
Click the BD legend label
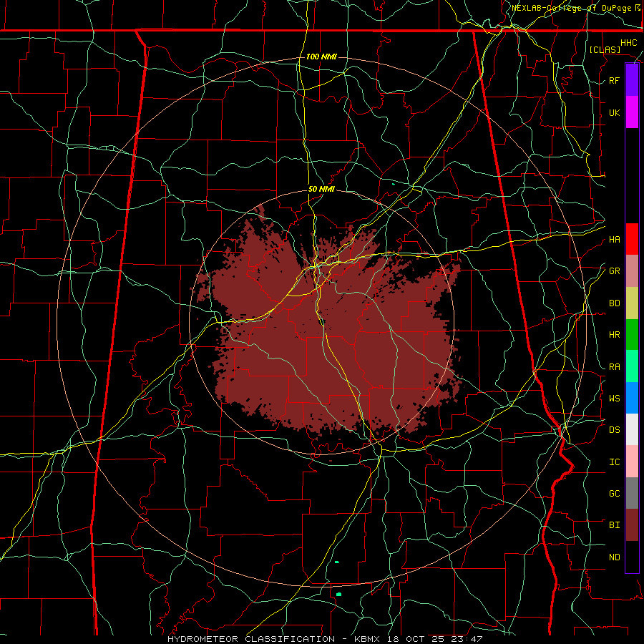pyautogui.click(x=614, y=303)
